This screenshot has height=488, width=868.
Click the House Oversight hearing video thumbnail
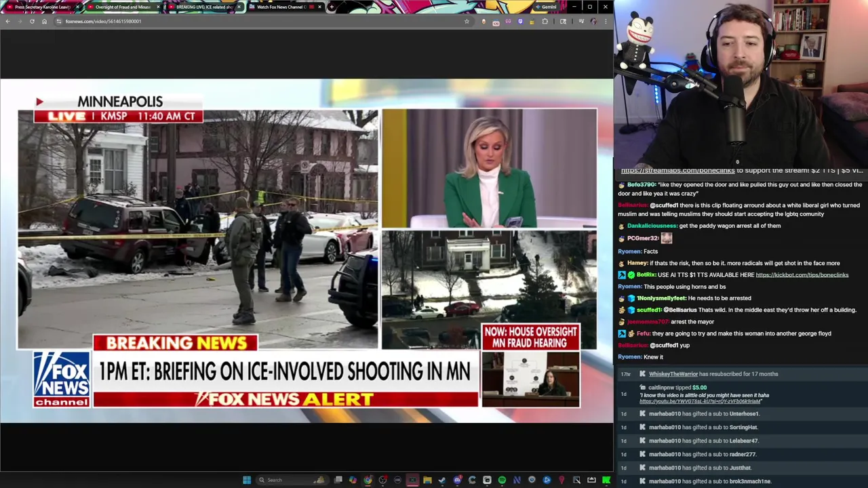[531, 378]
